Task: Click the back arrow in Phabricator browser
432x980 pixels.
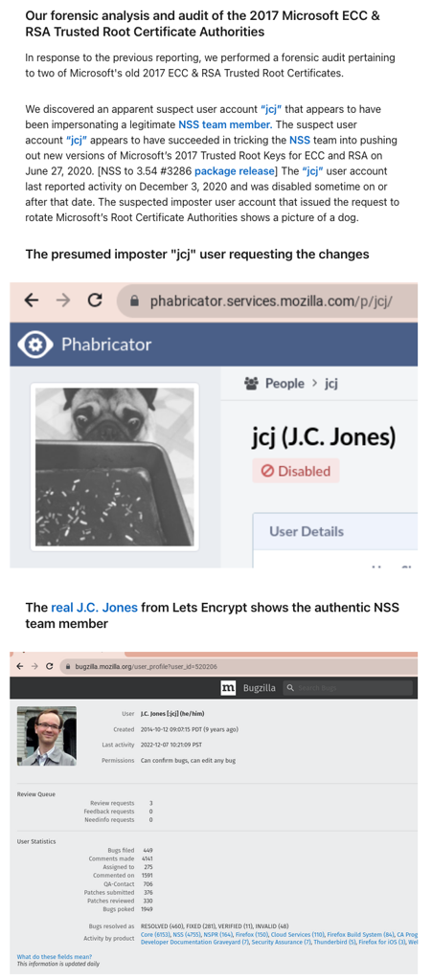Action: coord(31,301)
